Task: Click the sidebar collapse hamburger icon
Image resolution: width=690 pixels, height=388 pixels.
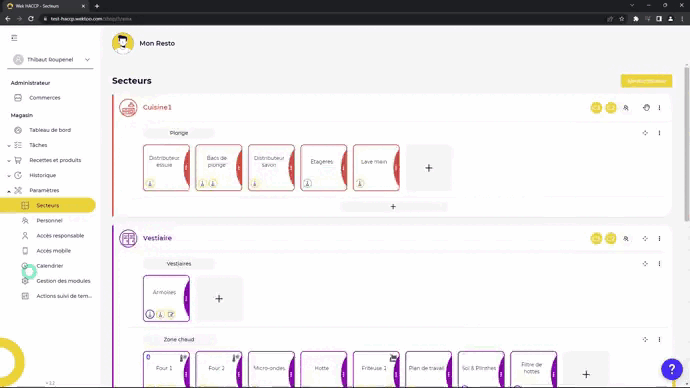Action: tap(14, 38)
